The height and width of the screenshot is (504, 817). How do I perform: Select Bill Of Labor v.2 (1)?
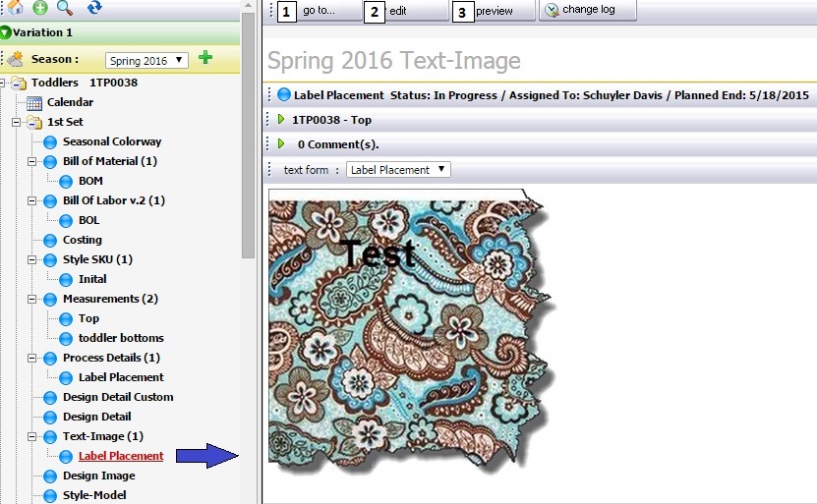coord(114,200)
